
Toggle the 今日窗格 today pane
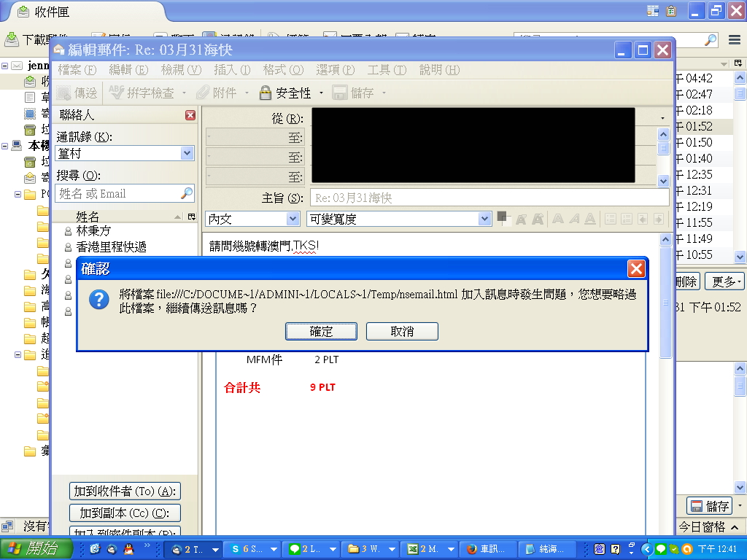pyautogui.click(x=708, y=526)
